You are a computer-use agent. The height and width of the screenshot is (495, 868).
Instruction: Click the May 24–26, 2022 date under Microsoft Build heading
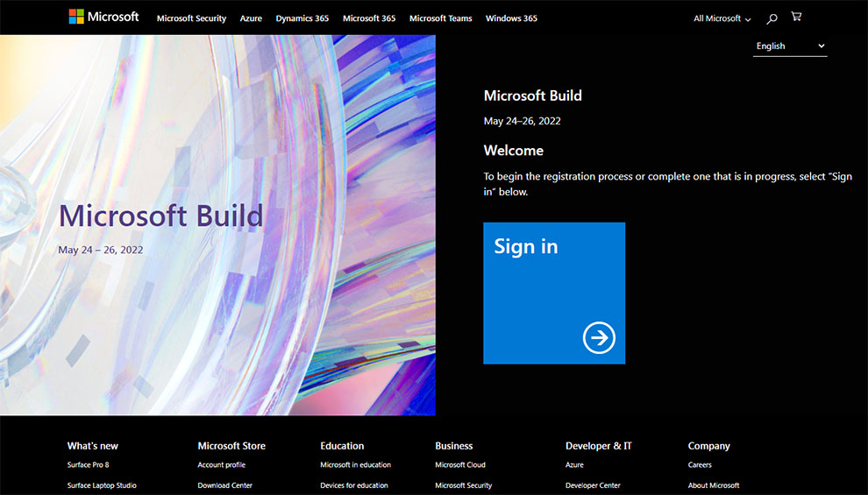click(x=522, y=121)
